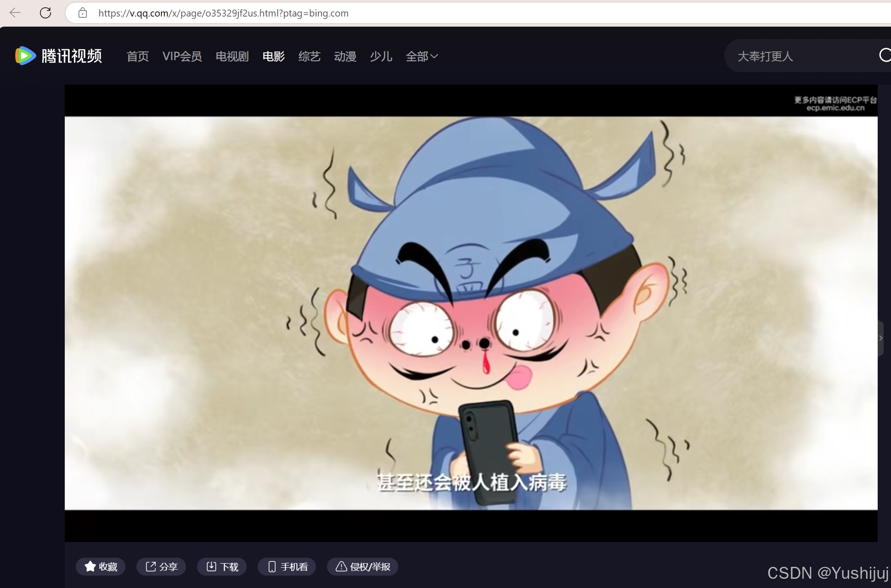891x588 pixels.
Task: Share the video using 分享 button
Action: click(161, 566)
